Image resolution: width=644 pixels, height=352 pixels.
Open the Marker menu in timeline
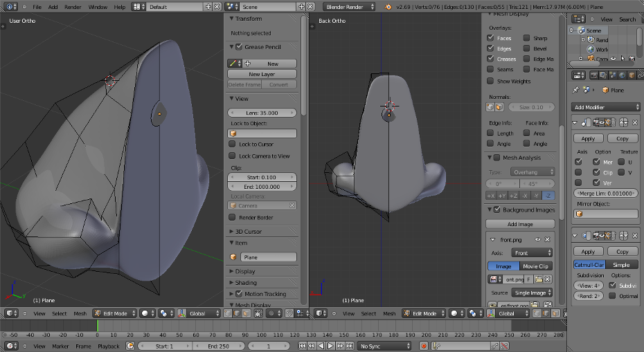tap(60, 346)
